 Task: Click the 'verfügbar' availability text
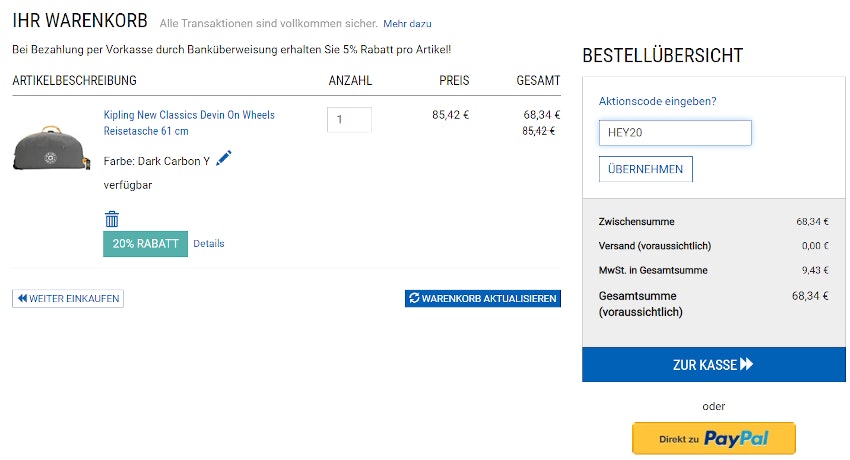tap(128, 185)
